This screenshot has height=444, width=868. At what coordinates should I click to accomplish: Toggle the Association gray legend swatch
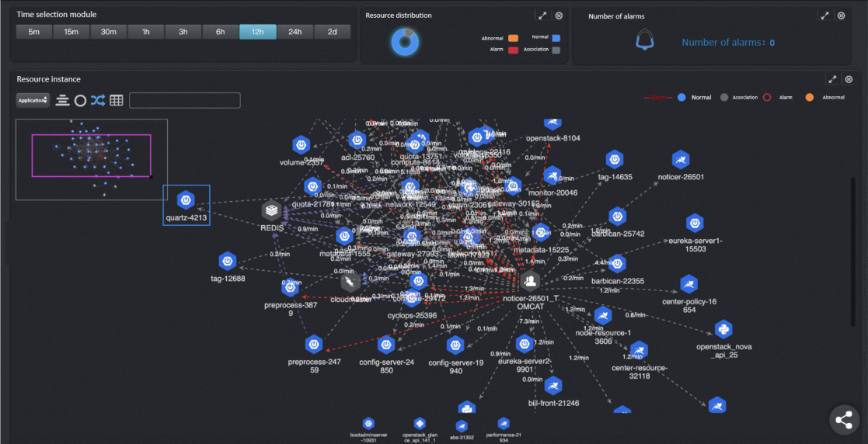(x=556, y=50)
